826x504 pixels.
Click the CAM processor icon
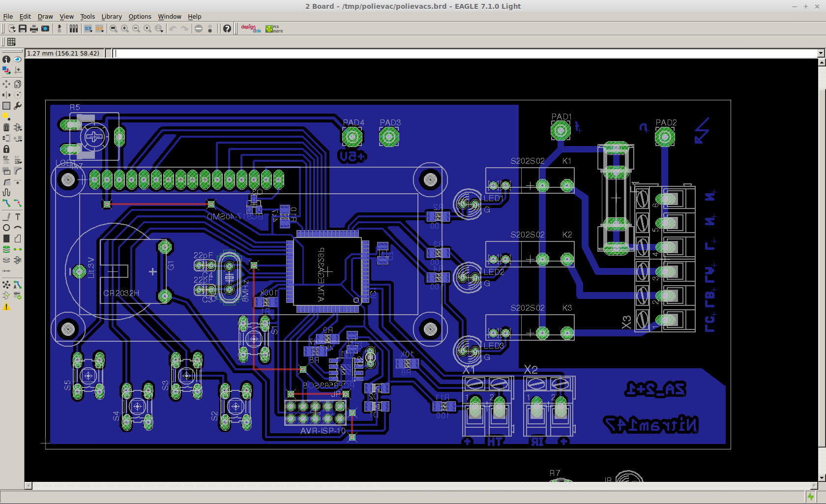(x=45, y=29)
